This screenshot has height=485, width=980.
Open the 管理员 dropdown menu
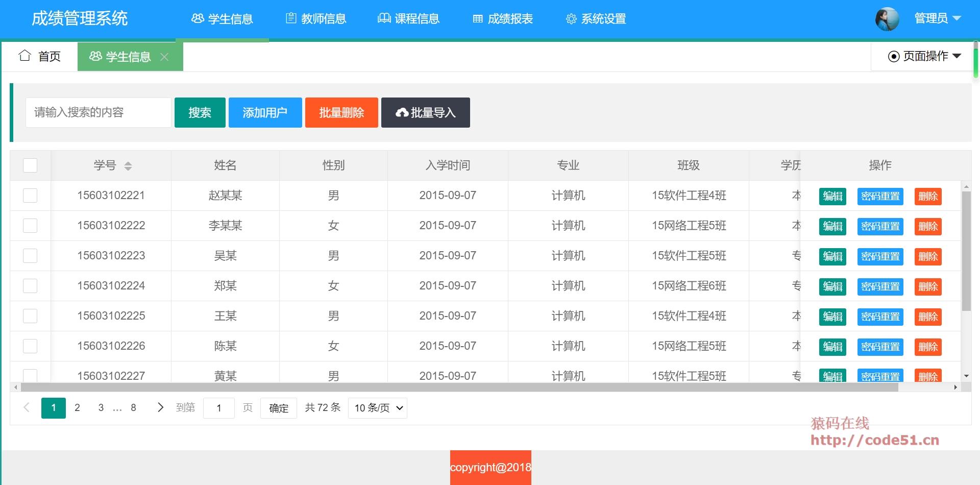click(x=938, y=18)
